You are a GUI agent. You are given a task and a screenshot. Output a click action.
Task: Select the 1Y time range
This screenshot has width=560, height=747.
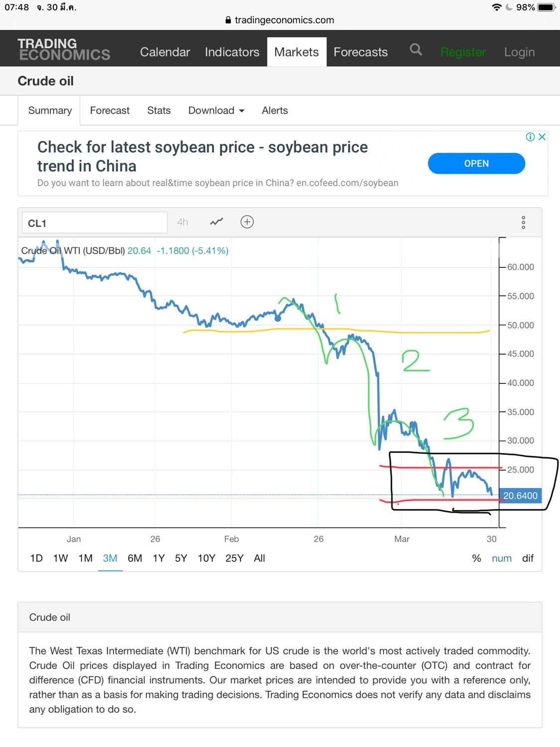[158, 558]
